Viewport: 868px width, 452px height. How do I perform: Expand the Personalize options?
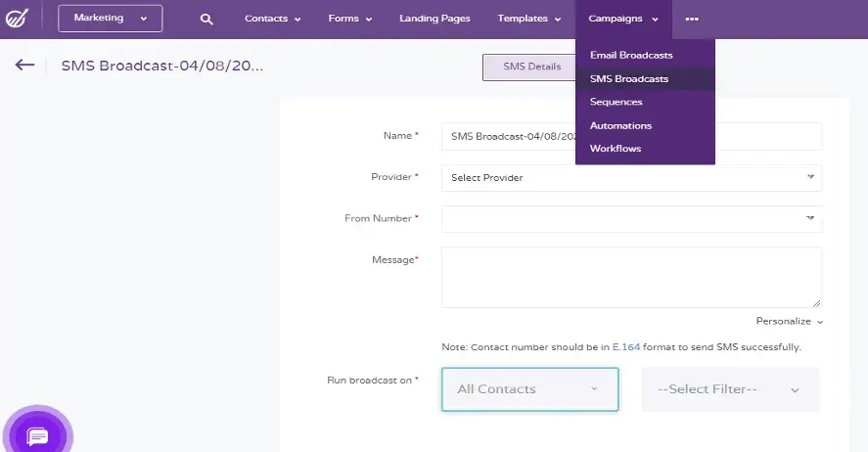(x=790, y=322)
